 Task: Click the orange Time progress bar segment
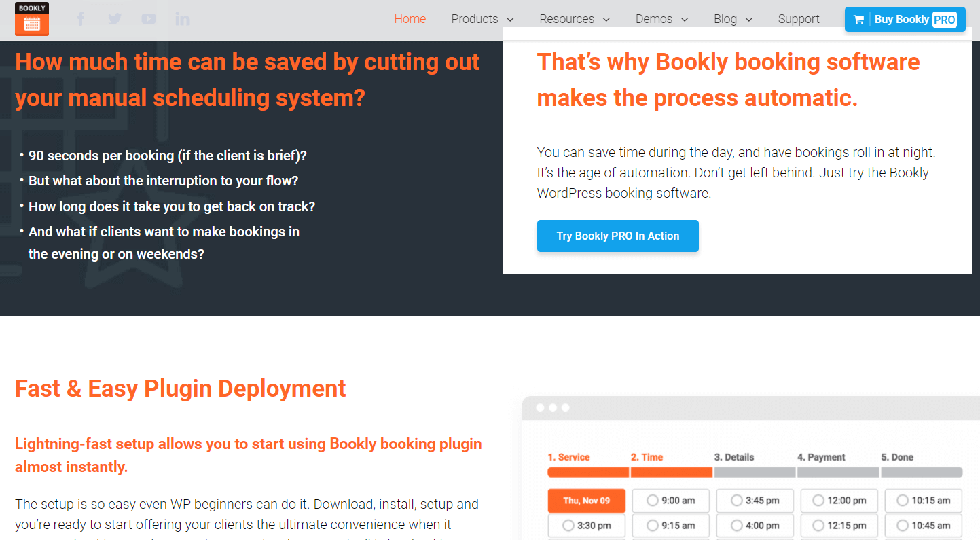[672, 472]
